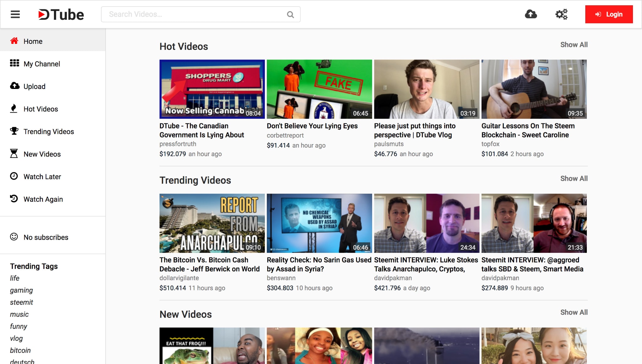Open the guitar lessons video thumbnail
642x364 pixels.
[534, 89]
